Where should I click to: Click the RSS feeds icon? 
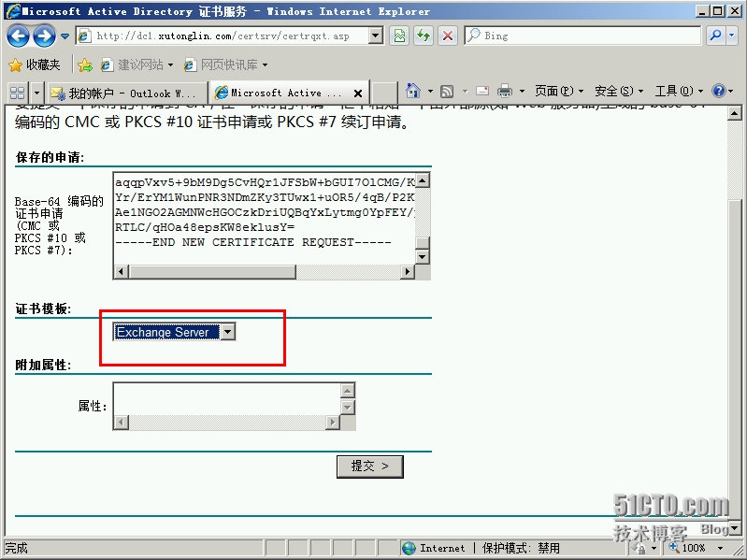[447, 91]
